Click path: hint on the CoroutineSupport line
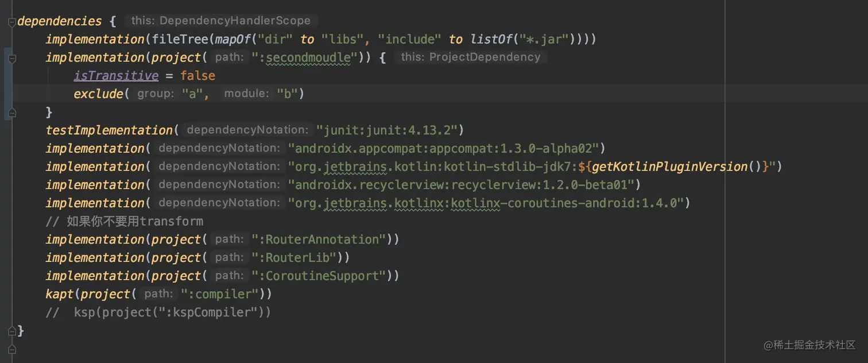Screen dimensions: 868x363 pos(228,275)
